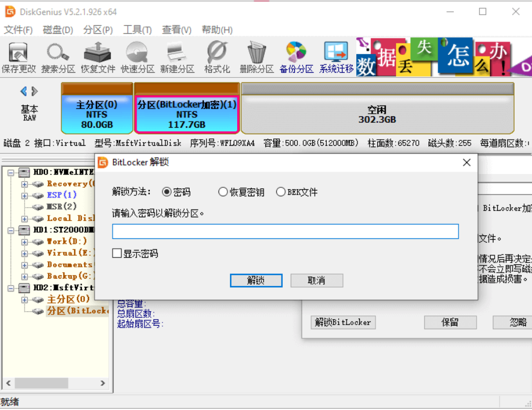Viewport: 532px width, 410px height.
Task: Click the HD1 disk icon in the tree
Action: pos(23,230)
